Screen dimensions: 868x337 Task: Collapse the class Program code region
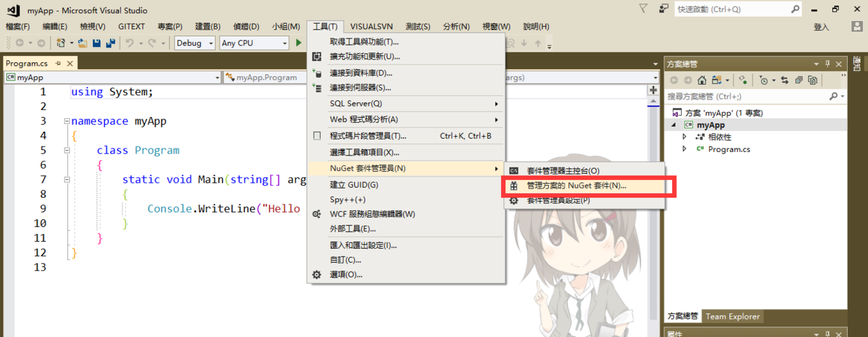66,151
